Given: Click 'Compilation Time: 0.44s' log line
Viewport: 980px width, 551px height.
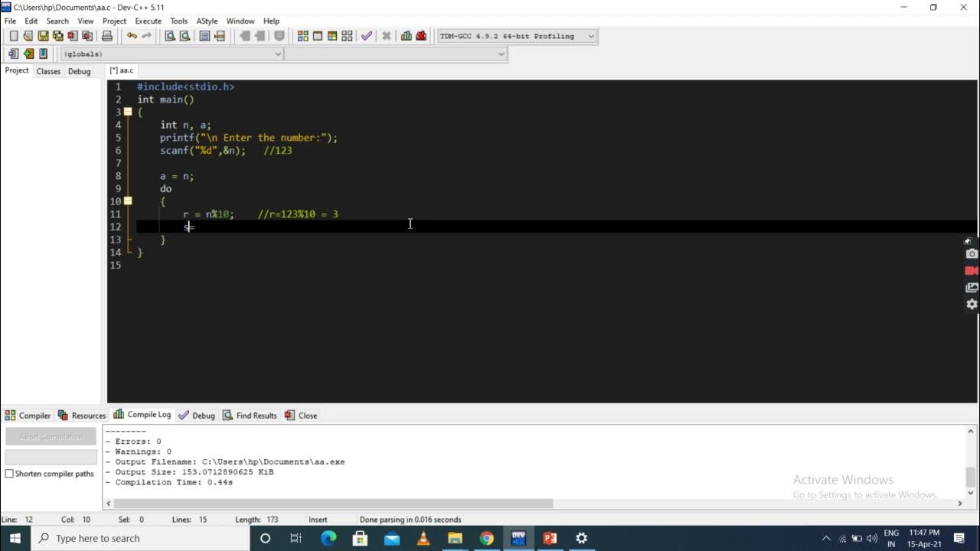Looking at the screenshot, I should [169, 482].
